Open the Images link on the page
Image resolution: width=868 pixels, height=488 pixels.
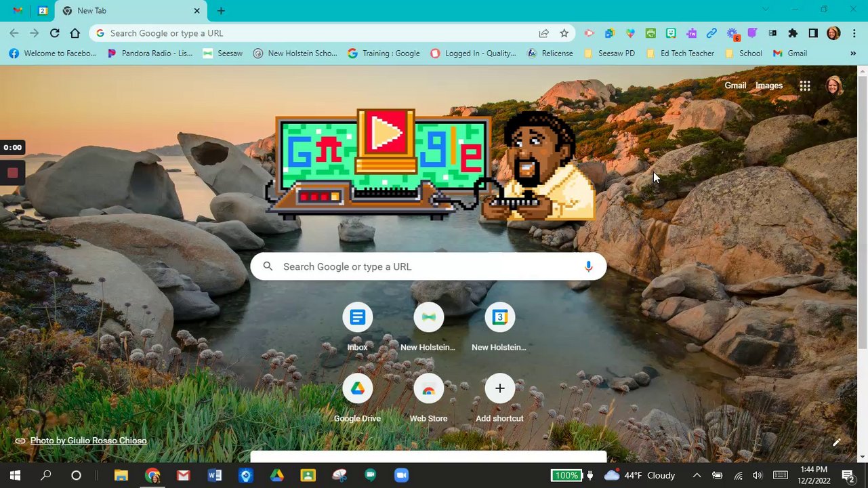[x=769, y=85]
